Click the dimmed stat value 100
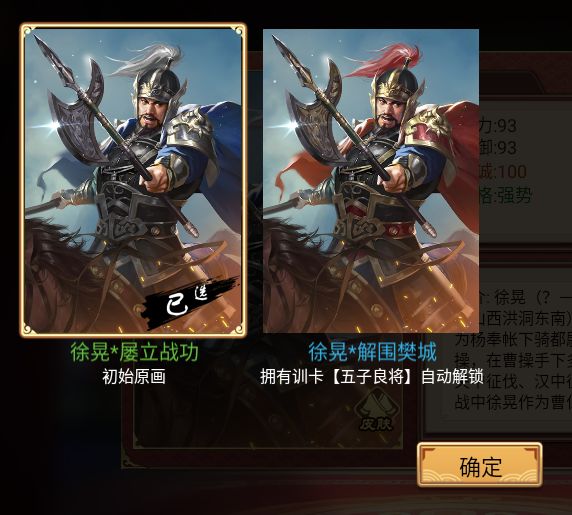This screenshot has width=572, height=515. pos(511,171)
